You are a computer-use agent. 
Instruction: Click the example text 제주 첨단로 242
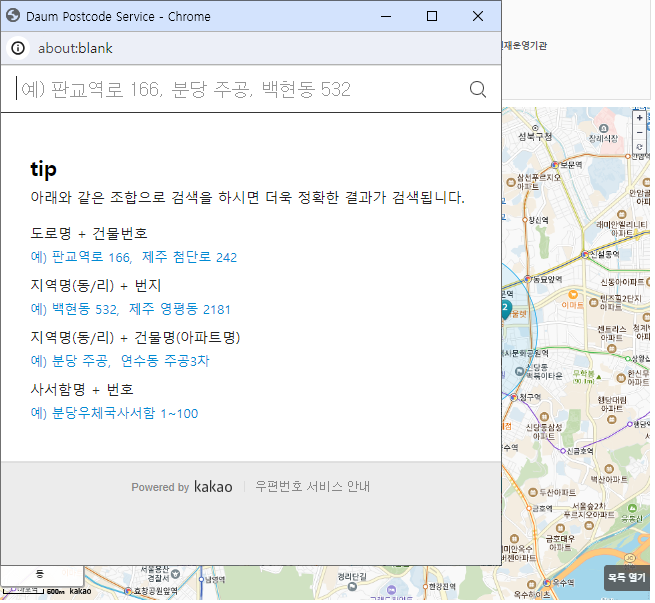click(189, 257)
